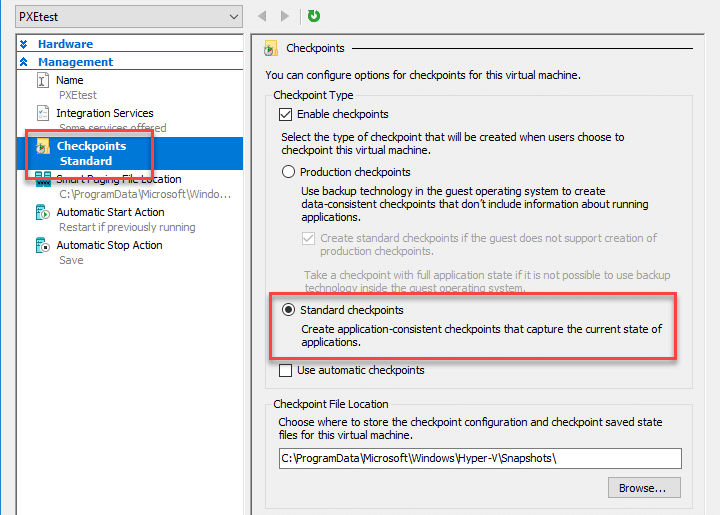Click the green refresh icon
The image size is (720, 515).
tap(314, 16)
